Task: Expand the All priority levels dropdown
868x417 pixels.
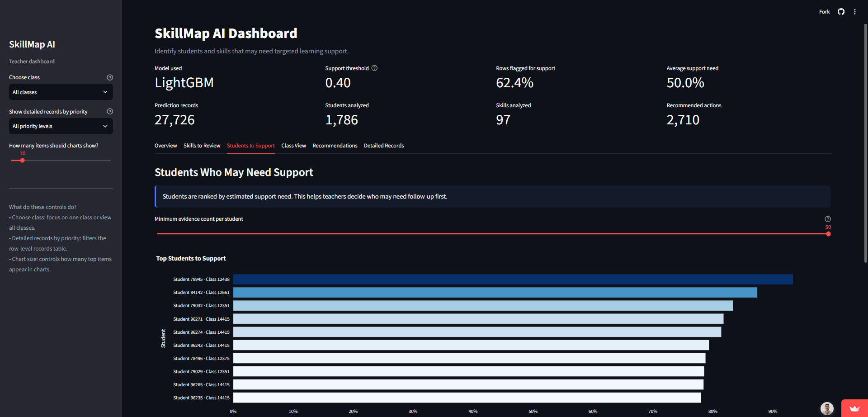Action: [x=61, y=126]
